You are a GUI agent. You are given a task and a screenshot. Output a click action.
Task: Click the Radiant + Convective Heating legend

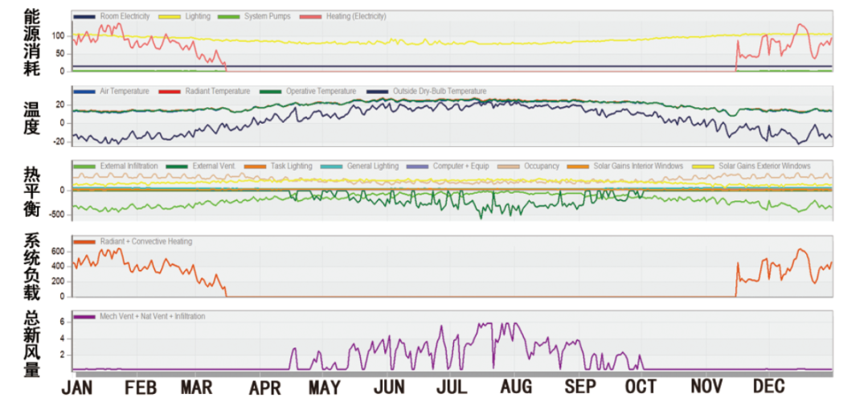[x=145, y=242]
